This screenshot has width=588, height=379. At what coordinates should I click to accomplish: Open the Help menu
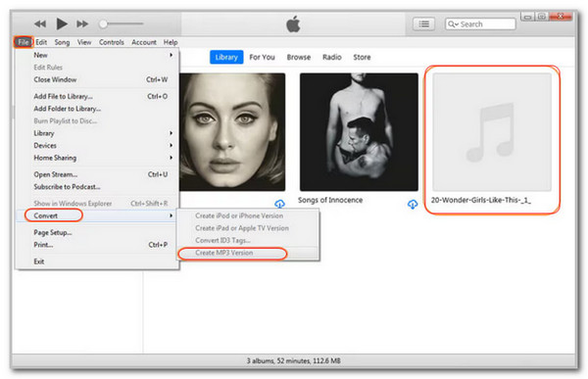(x=171, y=42)
